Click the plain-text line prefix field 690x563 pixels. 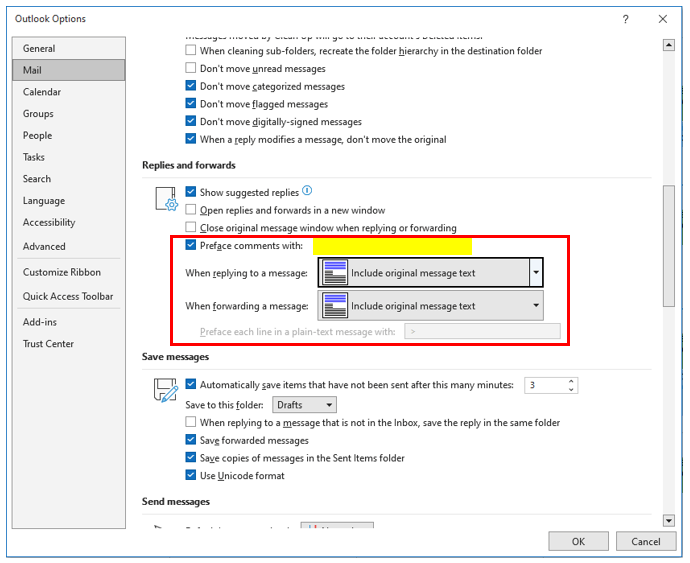point(482,331)
